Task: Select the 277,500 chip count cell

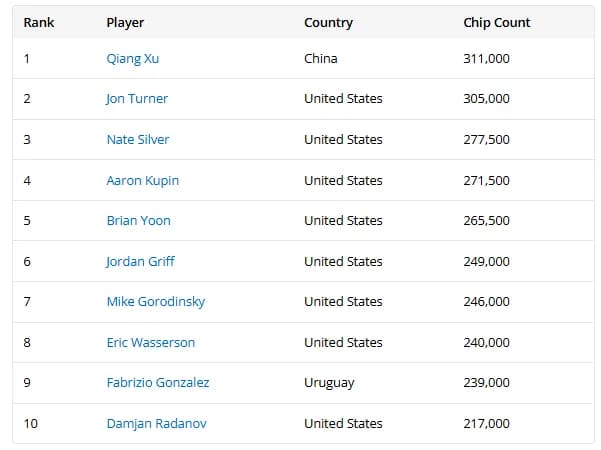Action: click(486, 140)
